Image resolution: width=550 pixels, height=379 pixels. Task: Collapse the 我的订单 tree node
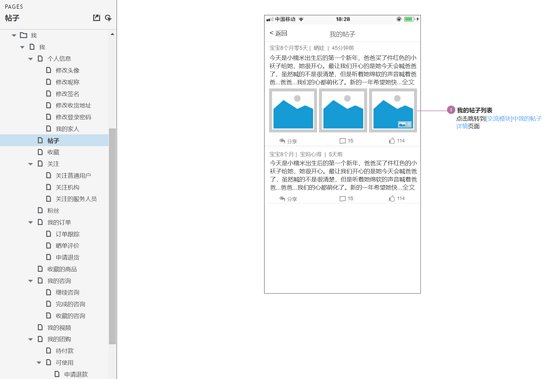click(x=31, y=222)
